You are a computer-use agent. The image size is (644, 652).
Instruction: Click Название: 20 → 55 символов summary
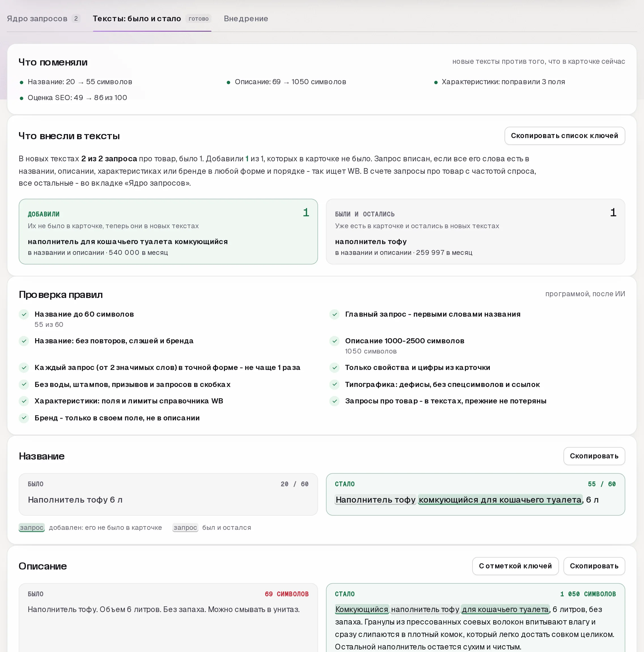tap(80, 82)
